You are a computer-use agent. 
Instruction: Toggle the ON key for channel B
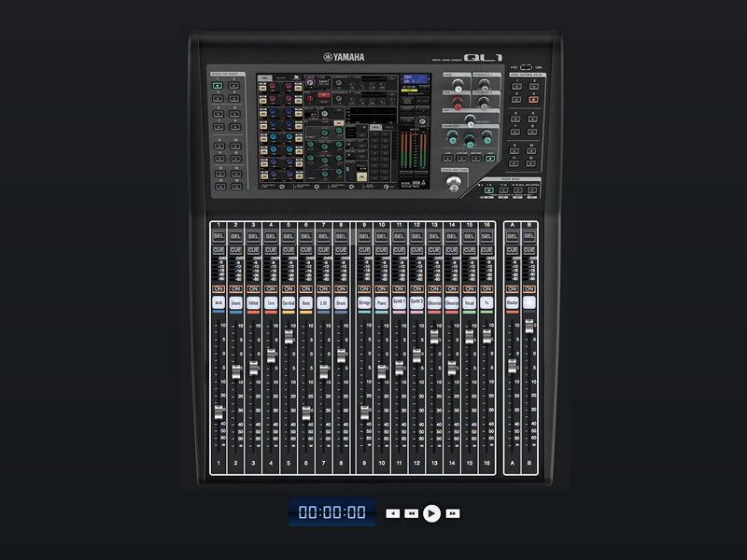coord(529,289)
